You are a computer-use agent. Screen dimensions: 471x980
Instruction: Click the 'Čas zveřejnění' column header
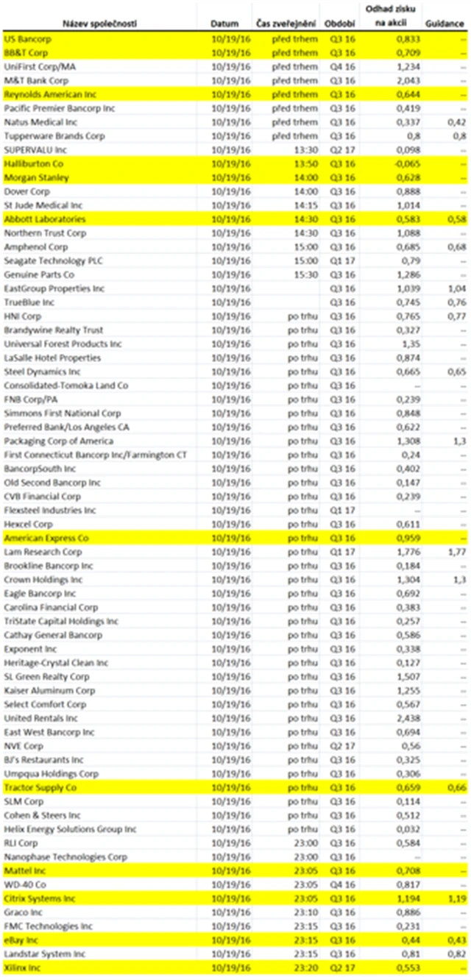[286, 23]
